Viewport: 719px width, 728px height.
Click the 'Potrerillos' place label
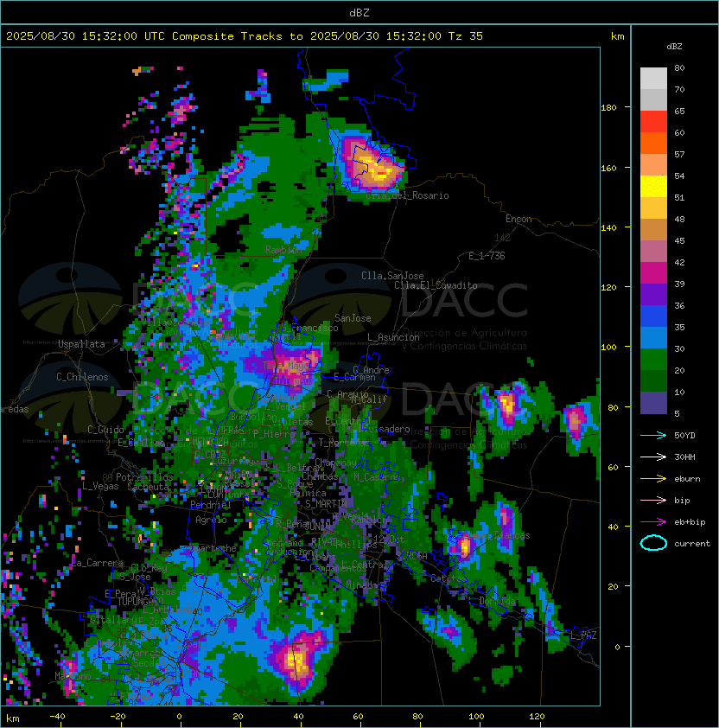[144, 477]
